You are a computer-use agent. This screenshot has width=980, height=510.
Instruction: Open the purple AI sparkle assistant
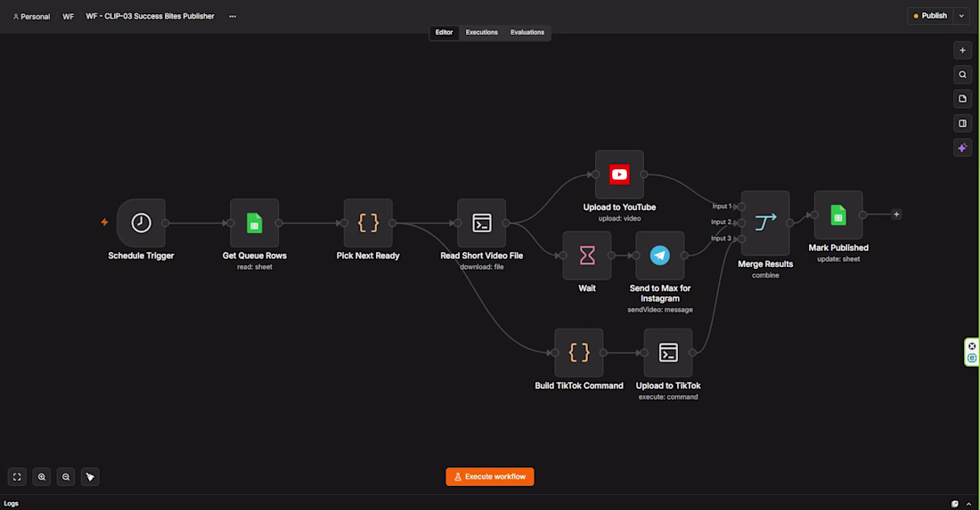point(962,148)
